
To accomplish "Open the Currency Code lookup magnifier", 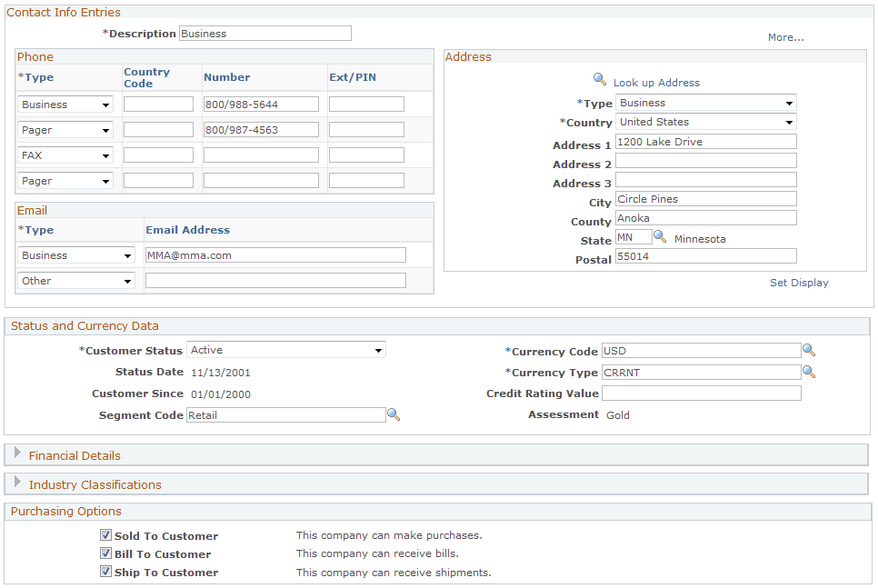I will point(809,349).
